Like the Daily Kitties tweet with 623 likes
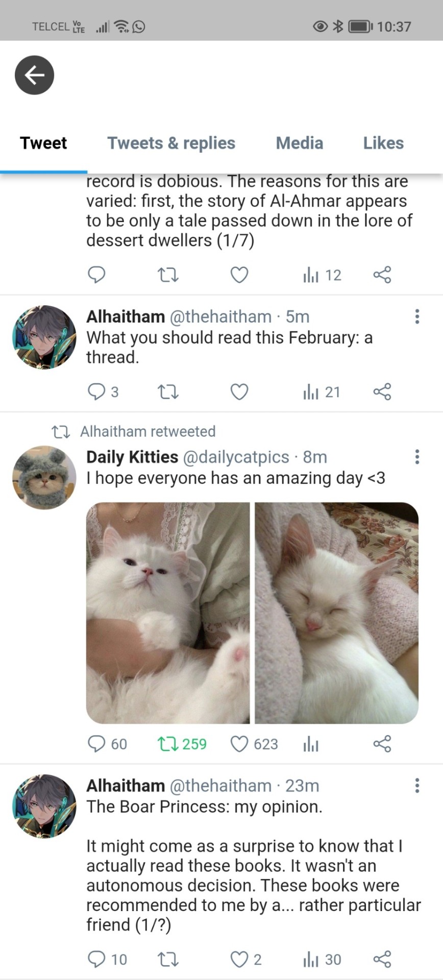Image resolution: width=443 pixels, height=980 pixels. click(254, 744)
